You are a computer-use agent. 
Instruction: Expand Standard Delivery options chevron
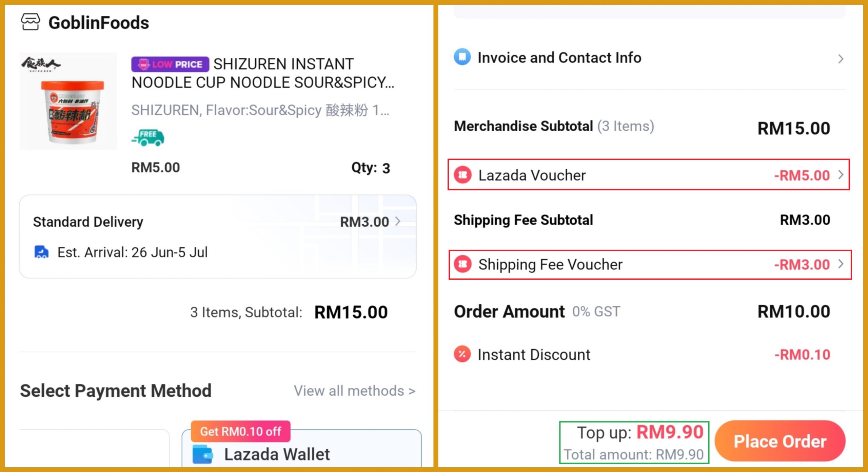tap(398, 222)
